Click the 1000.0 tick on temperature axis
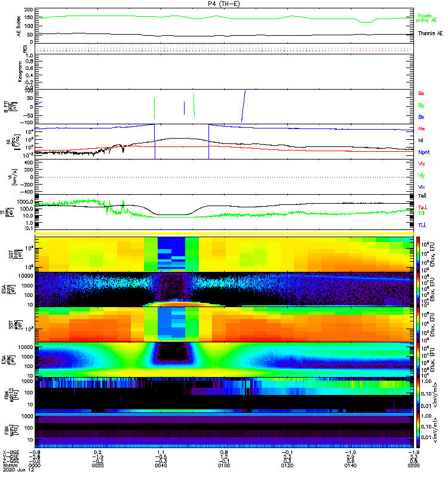Screen dimensions: 448x478 (x=25, y=202)
